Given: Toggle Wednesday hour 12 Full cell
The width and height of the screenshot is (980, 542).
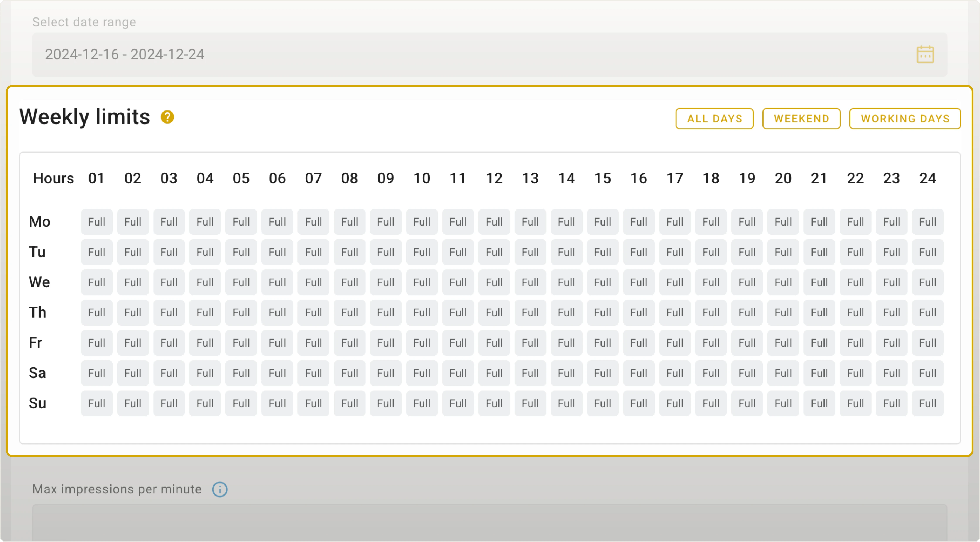Looking at the screenshot, I should click(494, 282).
